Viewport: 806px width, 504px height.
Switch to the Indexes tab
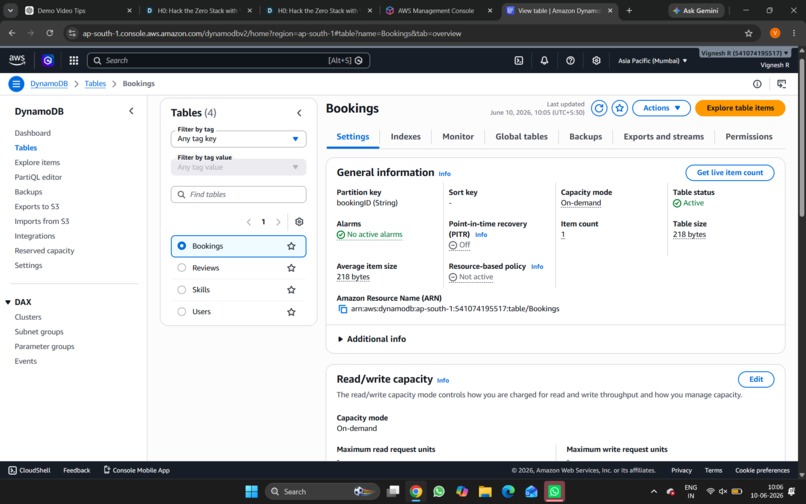[x=406, y=137]
